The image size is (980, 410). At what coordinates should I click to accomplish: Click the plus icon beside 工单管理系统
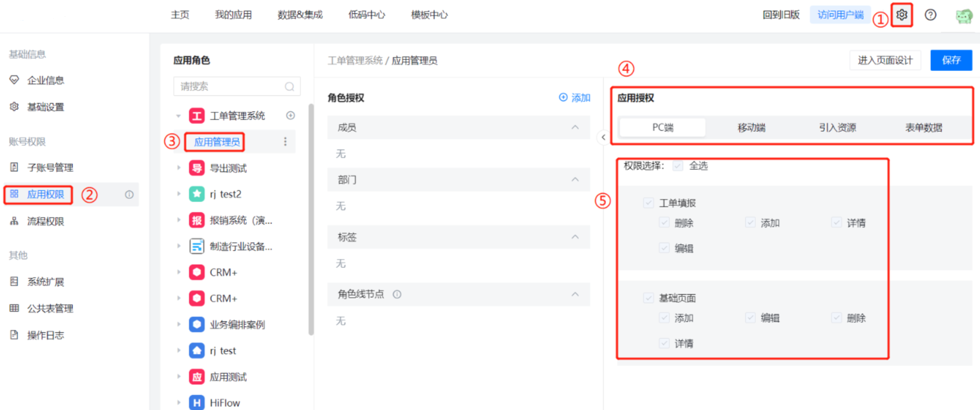coord(291,116)
